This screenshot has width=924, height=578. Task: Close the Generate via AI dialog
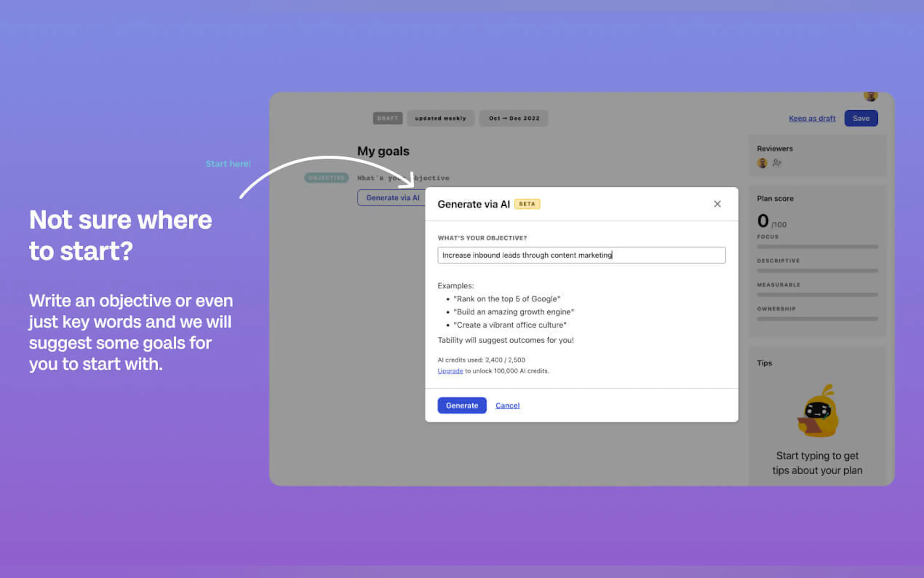717,204
